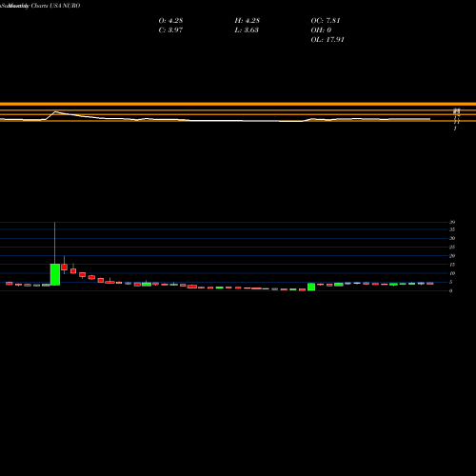Select the tallest green candlestick with long wick
Screen dimensions: 476x476
click(55, 274)
